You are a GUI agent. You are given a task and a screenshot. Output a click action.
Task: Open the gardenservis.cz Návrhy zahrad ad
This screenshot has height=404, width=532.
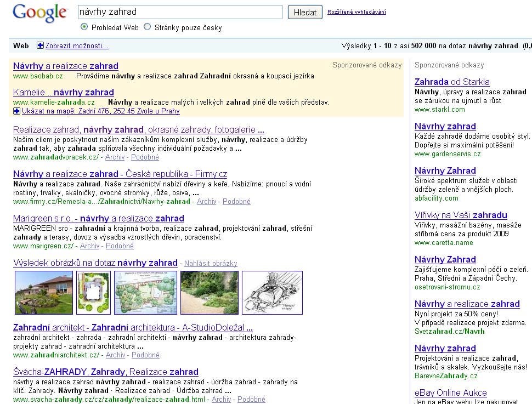(445, 126)
